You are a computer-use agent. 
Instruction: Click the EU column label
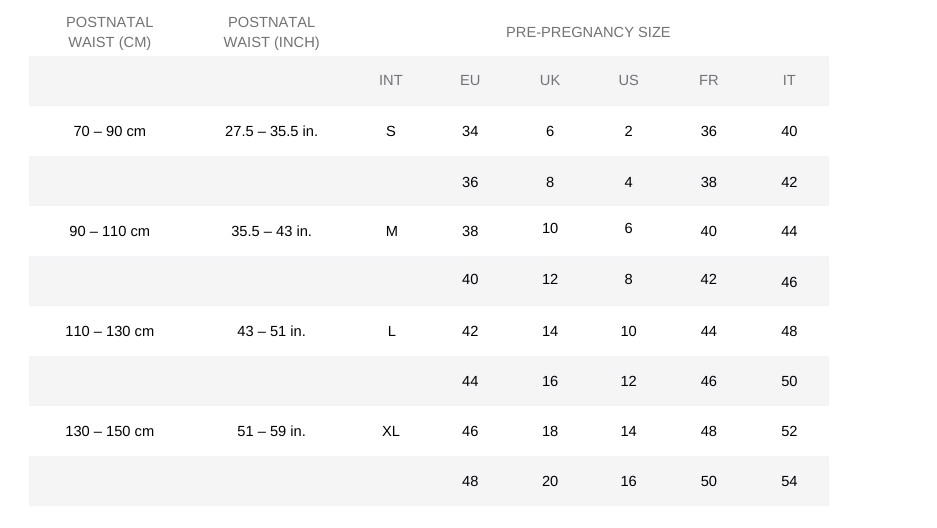[470, 80]
